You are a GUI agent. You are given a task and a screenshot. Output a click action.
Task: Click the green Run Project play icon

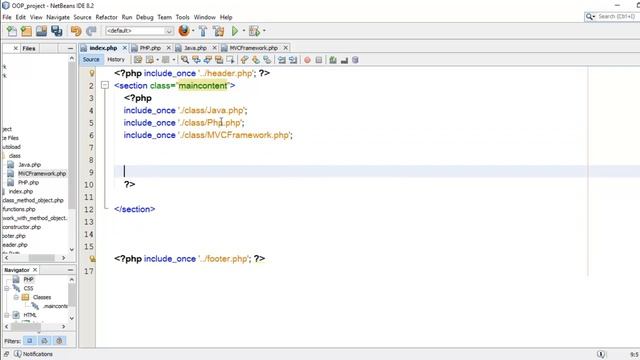(235, 31)
